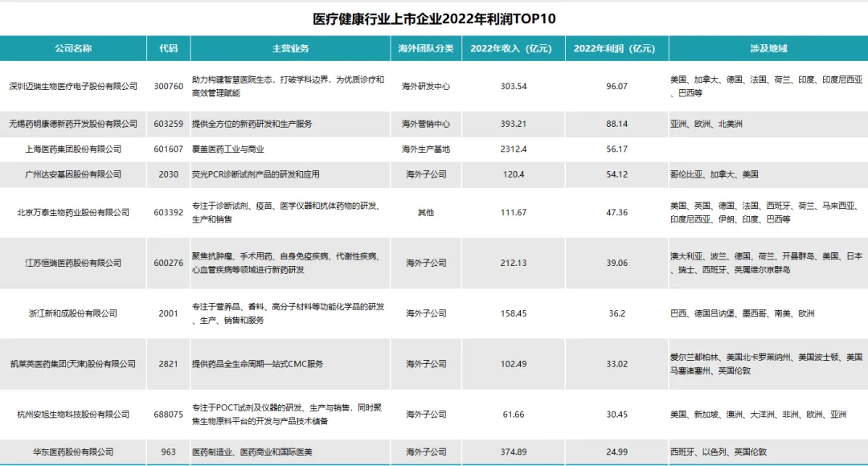Click revenue value 102.49
868x466 pixels.
(513, 364)
